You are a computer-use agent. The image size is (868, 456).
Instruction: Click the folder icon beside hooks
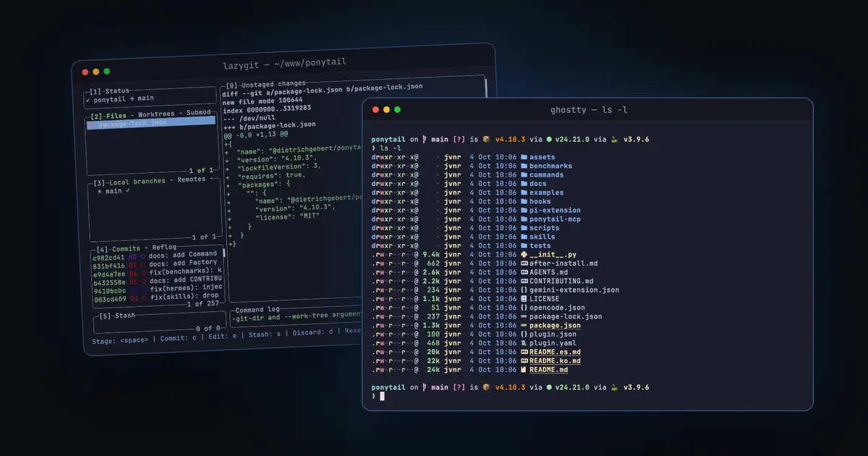click(524, 201)
